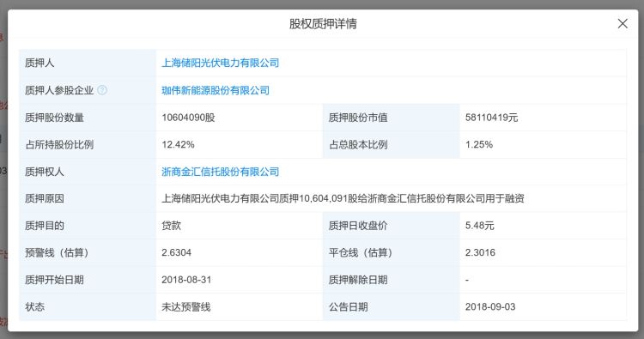
Task: Click the 公告日期 label
Action: click(x=348, y=307)
